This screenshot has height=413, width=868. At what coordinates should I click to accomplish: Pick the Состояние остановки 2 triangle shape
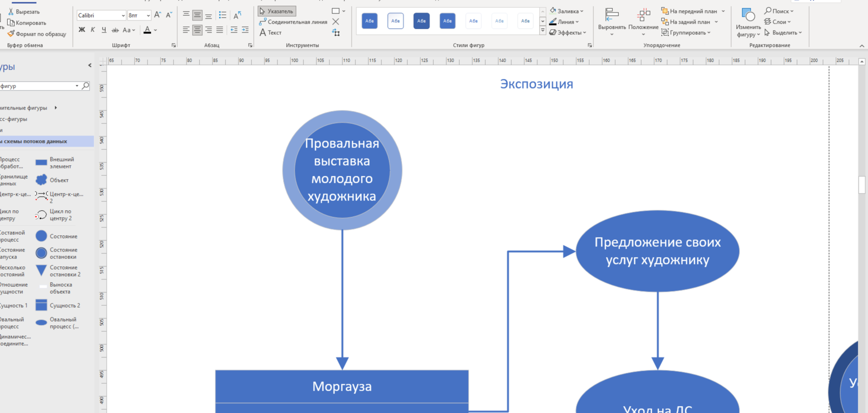(41, 271)
